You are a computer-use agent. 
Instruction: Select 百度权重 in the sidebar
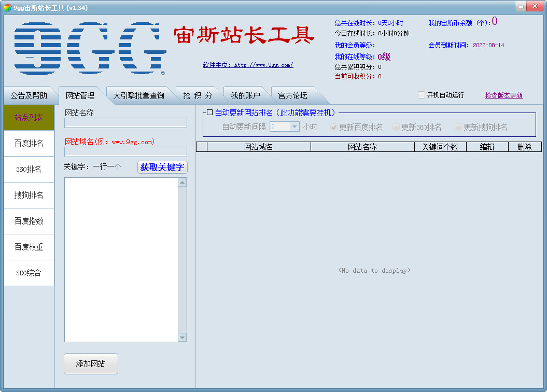tap(29, 247)
